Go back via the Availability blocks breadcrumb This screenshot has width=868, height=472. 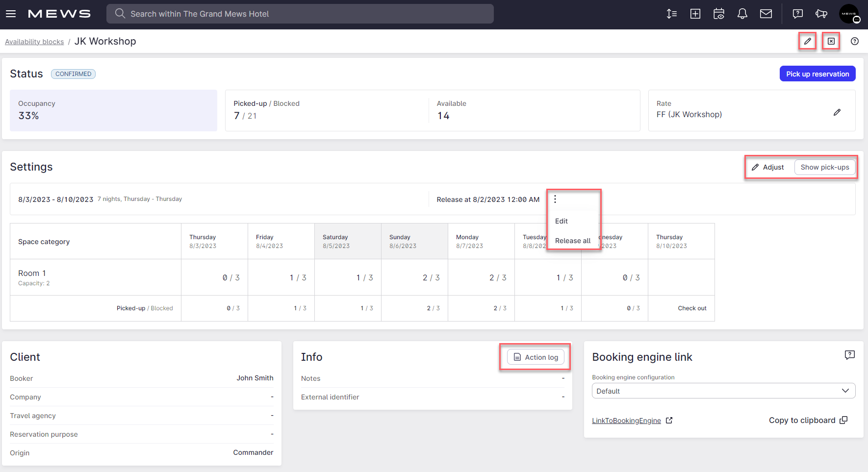point(34,41)
